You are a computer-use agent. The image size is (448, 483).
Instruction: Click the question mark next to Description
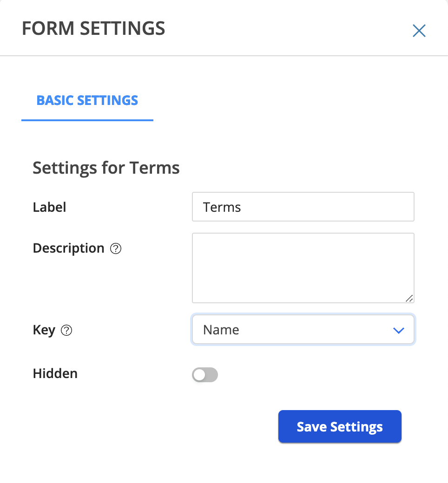click(x=116, y=248)
